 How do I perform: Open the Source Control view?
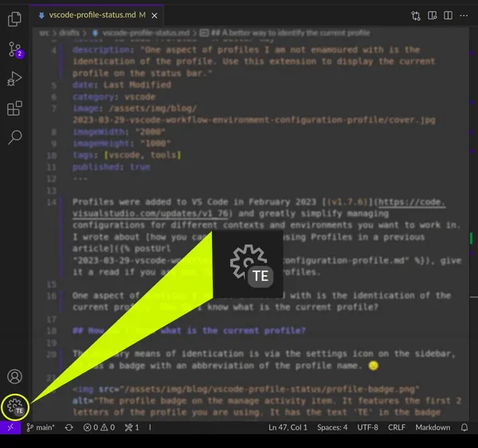(14, 49)
